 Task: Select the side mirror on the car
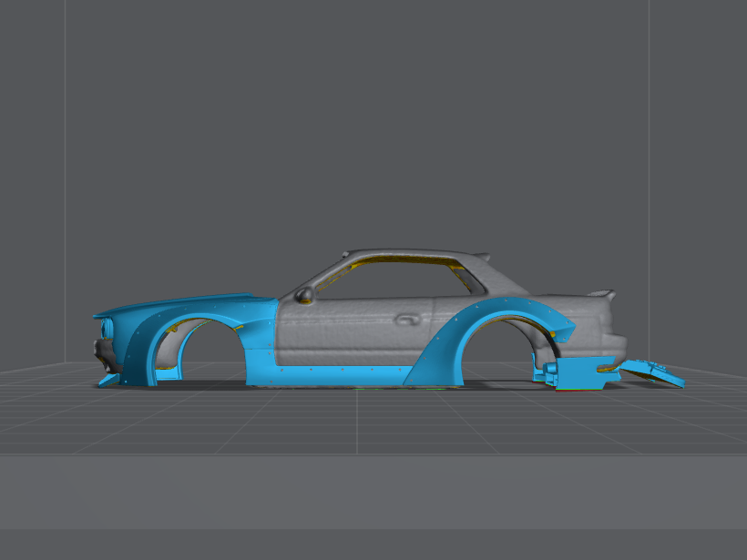(303, 294)
